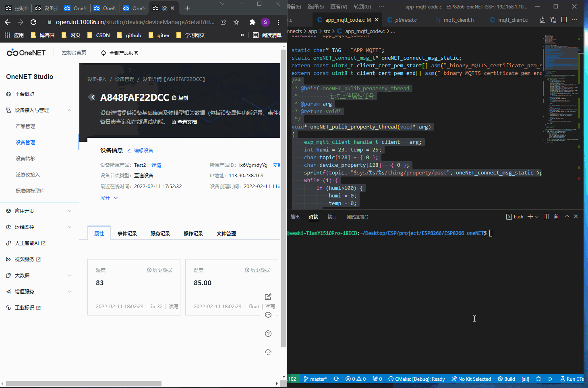Add a new terminal in VS Code
This screenshot has height=388, width=588.
[x=530, y=217]
